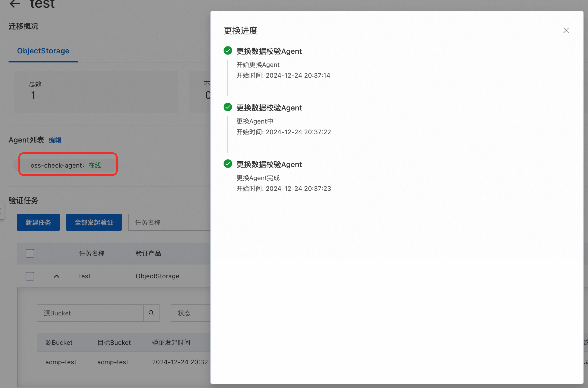Click the acmp-test source bucket cell
Viewport: 588px width, 388px height.
(61, 362)
